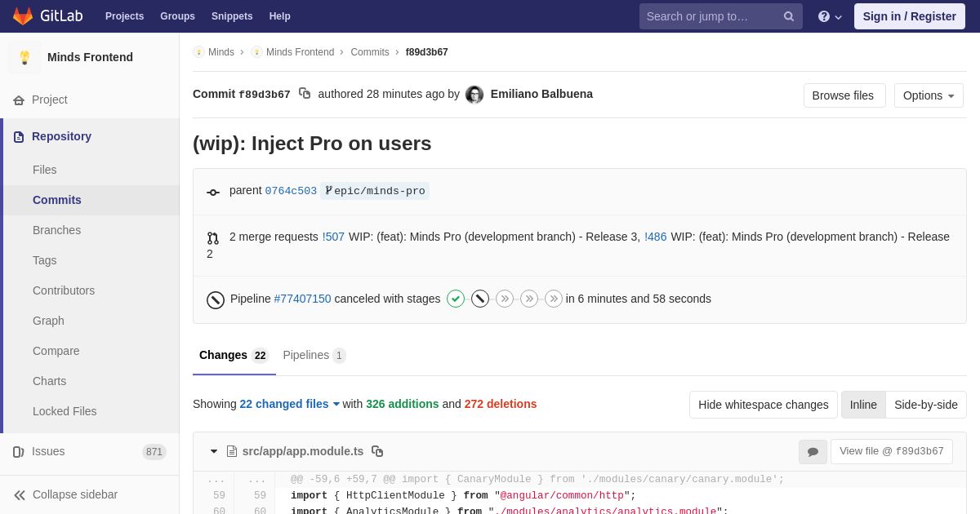Viewport: 980px width, 514px height.
Task: Click the second skipped stage icon
Action: point(529,299)
